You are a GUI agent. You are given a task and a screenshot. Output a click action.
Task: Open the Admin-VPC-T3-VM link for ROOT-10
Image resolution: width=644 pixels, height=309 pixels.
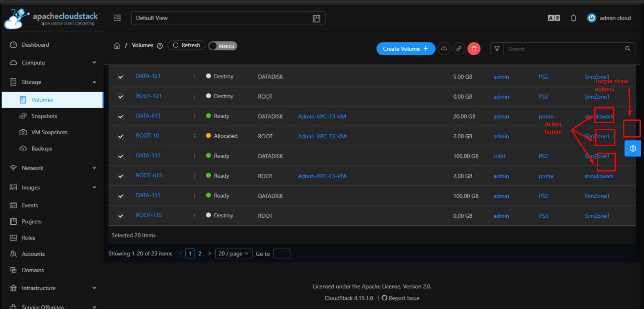tap(322, 136)
